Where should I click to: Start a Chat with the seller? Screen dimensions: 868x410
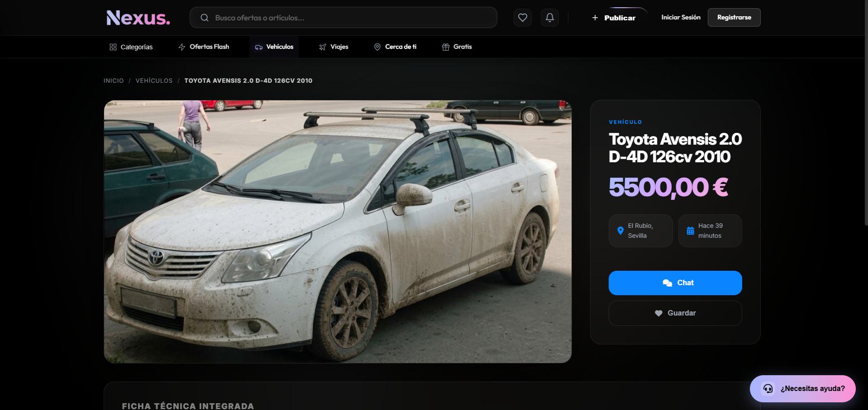coord(675,283)
